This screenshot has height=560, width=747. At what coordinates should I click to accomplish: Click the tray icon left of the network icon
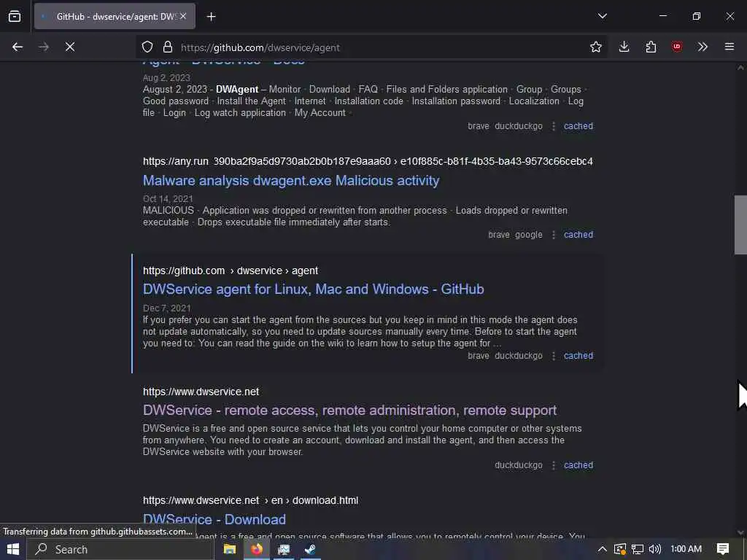click(x=620, y=549)
